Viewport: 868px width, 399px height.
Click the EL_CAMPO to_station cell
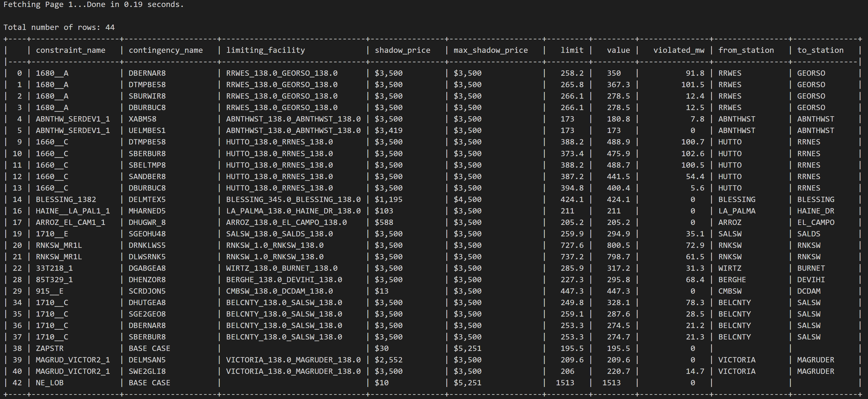(815, 222)
